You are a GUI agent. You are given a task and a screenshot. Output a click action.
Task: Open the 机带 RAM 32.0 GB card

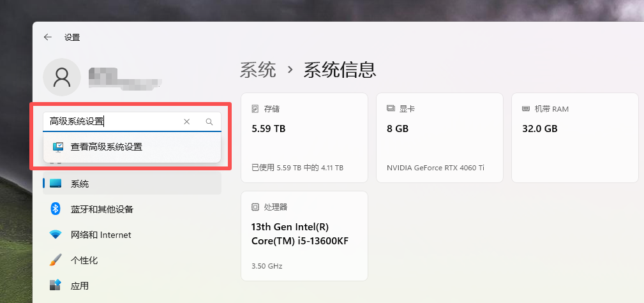point(574,138)
